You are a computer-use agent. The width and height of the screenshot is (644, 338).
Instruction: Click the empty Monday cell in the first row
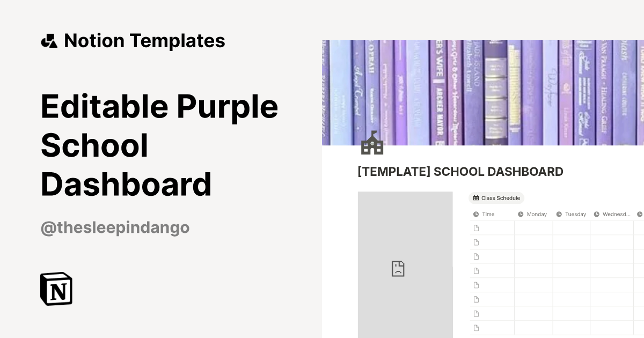(x=533, y=227)
